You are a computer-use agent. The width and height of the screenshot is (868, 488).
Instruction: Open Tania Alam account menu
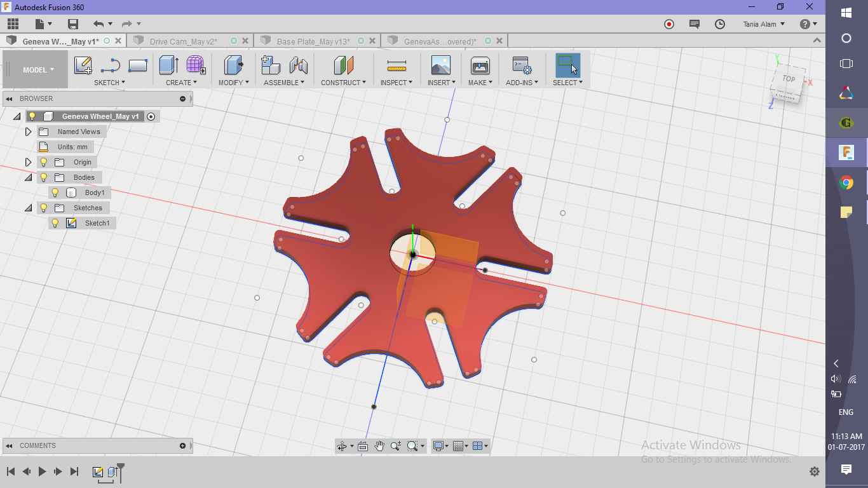764,24
